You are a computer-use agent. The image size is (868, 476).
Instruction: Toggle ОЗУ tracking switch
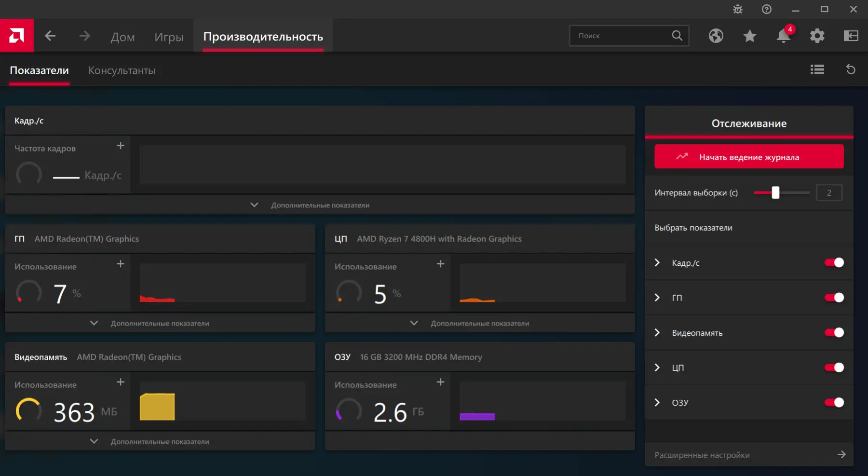(x=834, y=402)
